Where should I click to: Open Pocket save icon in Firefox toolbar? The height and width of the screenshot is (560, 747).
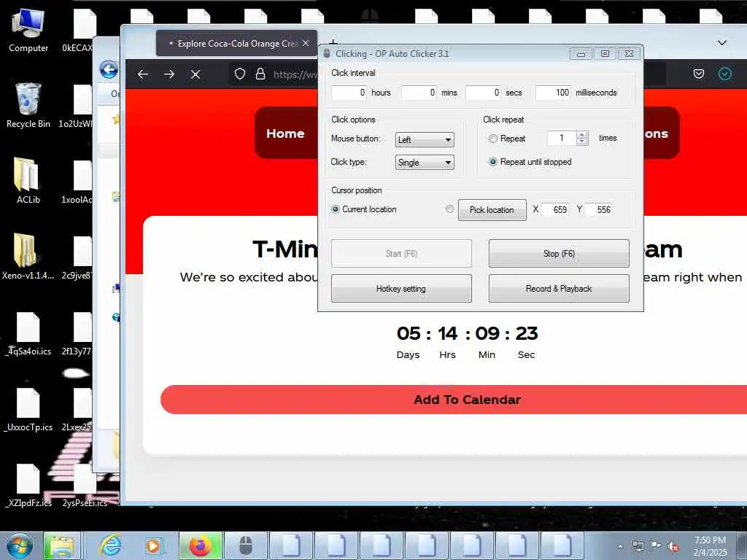coord(699,74)
